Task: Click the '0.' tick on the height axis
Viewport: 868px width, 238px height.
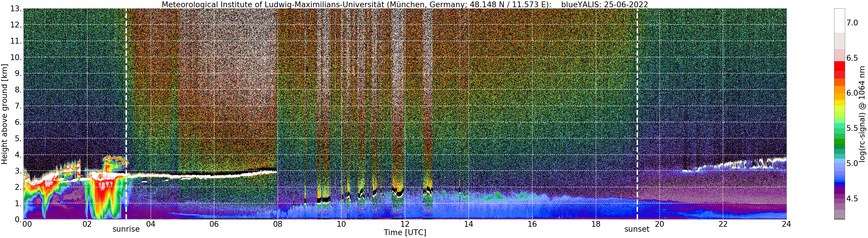Action: click(x=18, y=219)
